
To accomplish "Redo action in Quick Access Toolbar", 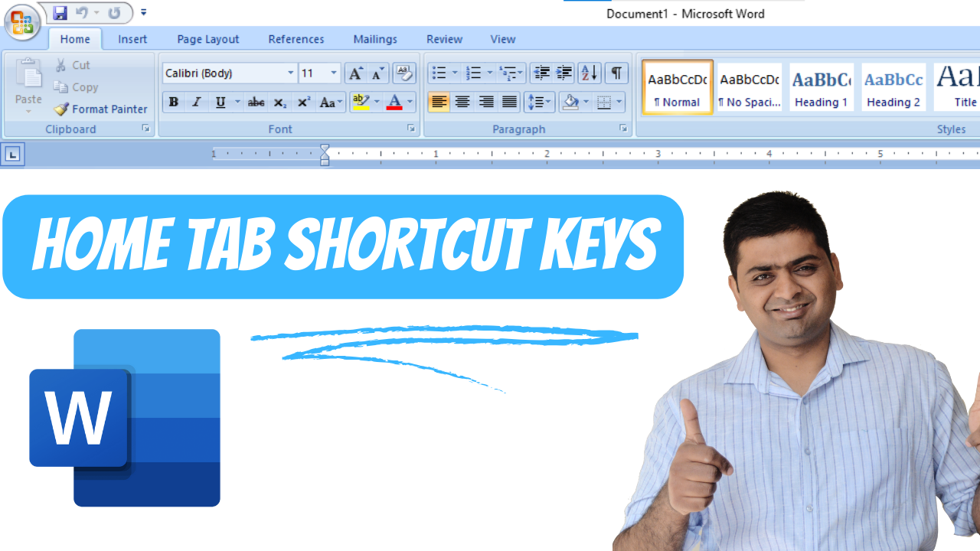I will pyautogui.click(x=114, y=13).
